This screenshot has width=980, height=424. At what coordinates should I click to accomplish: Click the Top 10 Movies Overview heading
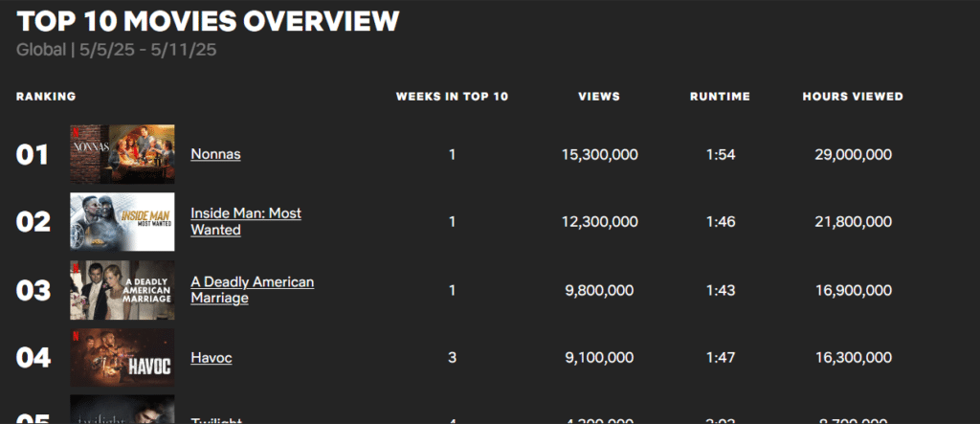208,21
